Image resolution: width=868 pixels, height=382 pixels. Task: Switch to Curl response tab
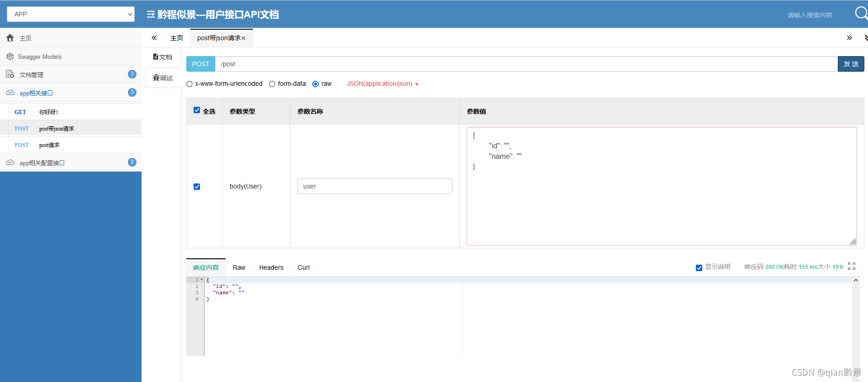click(304, 267)
